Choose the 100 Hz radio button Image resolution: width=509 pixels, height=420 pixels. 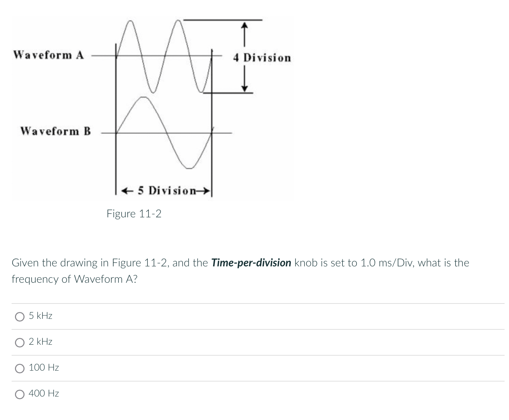[20, 368]
